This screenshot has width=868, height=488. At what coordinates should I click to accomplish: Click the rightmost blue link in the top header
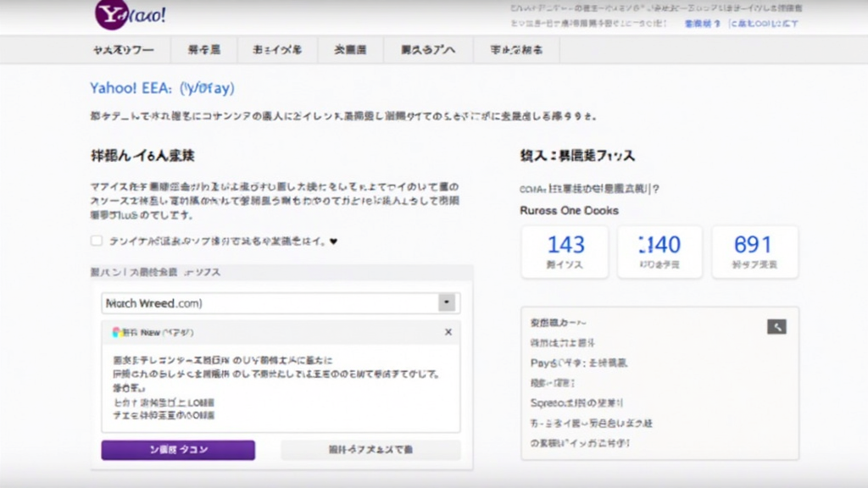pyautogui.click(x=764, y=24)
